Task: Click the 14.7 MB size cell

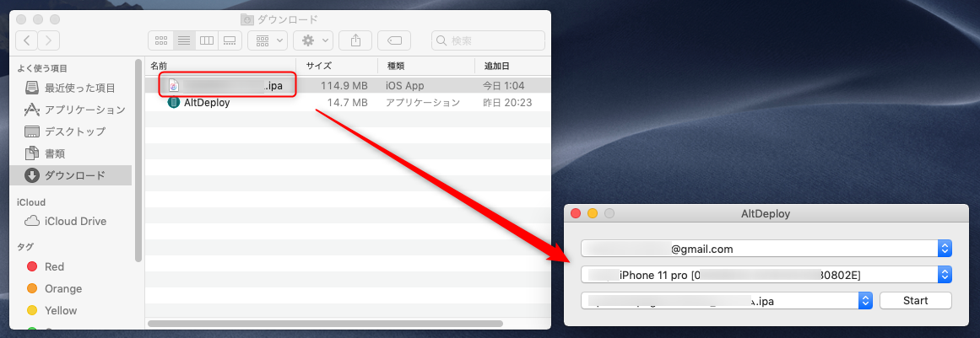Action: tap(348, 102)
